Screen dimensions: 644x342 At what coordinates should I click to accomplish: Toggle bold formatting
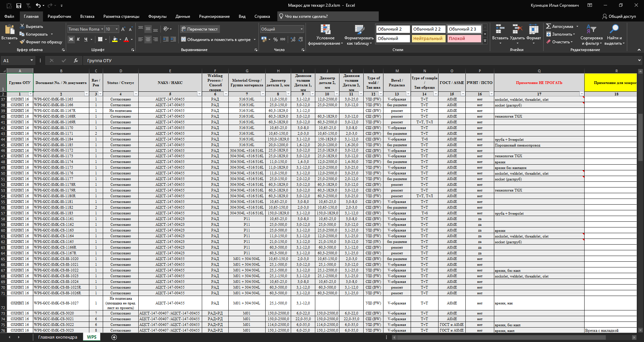71,39
